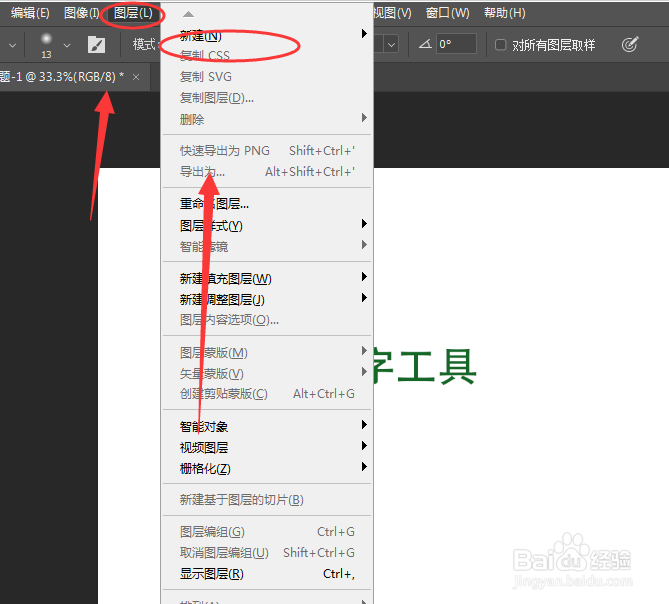Open the 图层(L) menu
669x604 pixels.
(133, 13)
